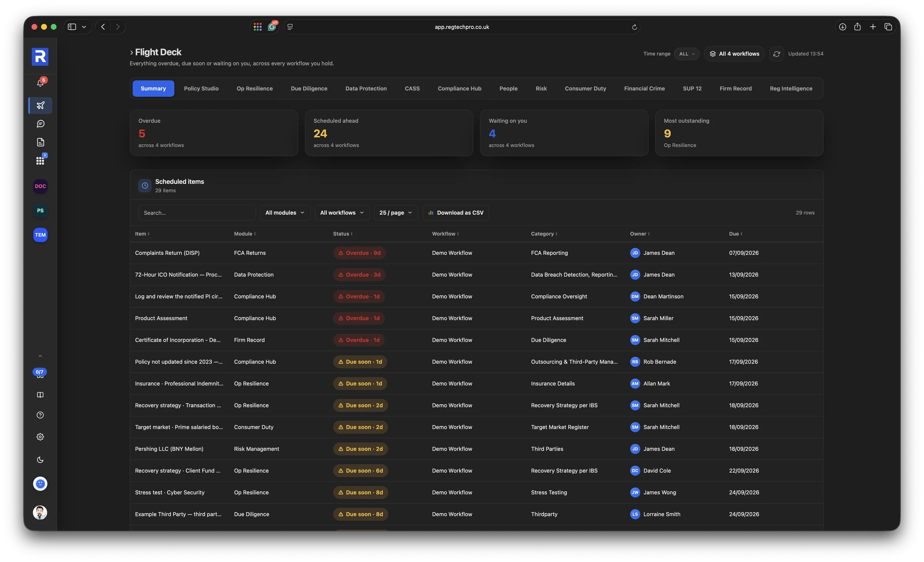Click the RegTech R logo

40,57
